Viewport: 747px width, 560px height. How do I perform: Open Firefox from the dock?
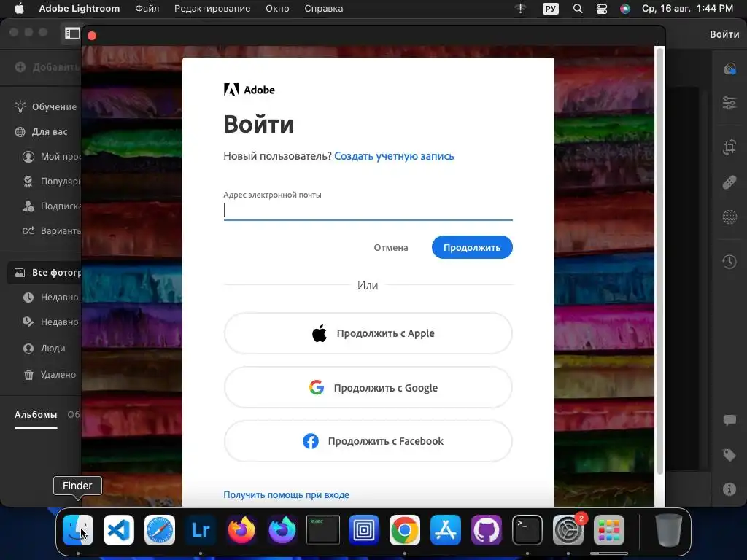(241, 529)
